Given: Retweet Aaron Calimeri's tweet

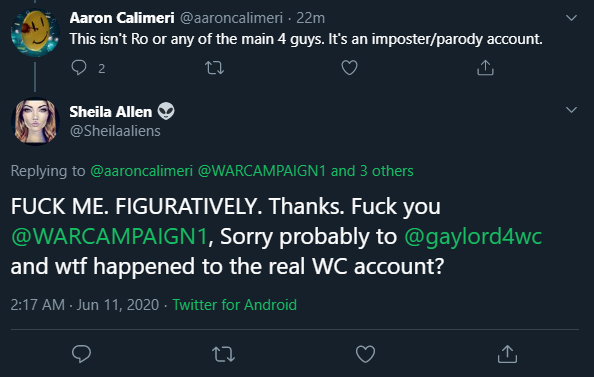Looking at the screenshot, I should click(214, 68).
